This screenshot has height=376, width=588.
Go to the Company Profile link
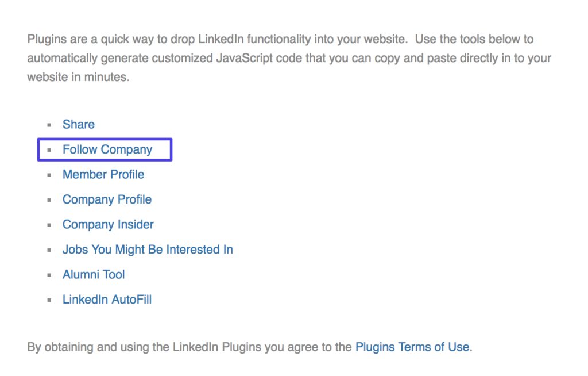(107, 199)
